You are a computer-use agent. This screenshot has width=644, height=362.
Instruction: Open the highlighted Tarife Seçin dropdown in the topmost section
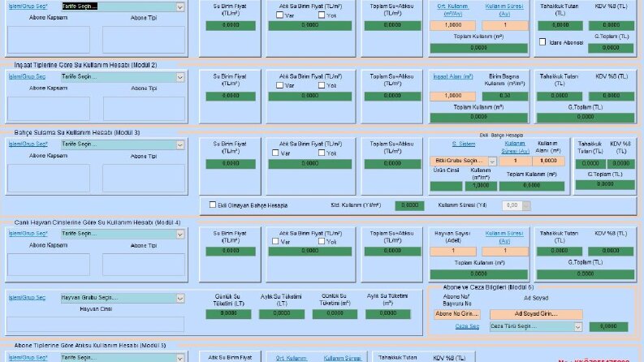click(x=180, y=7)
